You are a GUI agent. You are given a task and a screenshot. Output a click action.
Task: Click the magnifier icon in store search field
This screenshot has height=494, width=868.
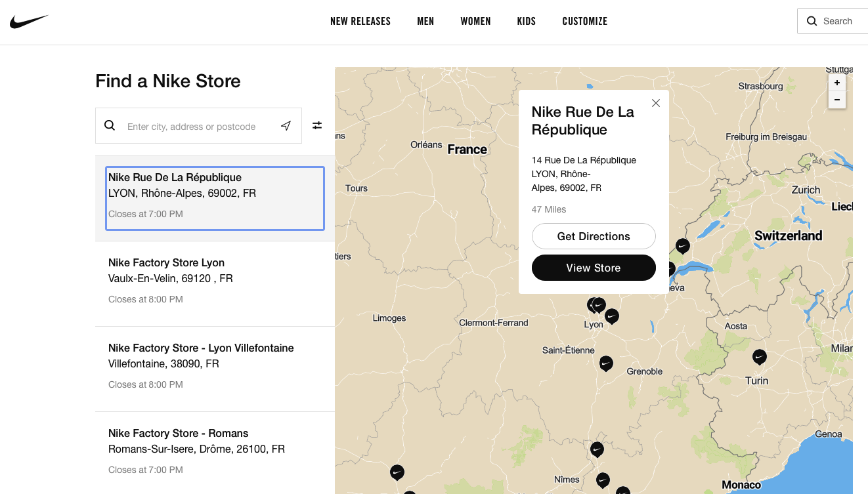[110, 125]
